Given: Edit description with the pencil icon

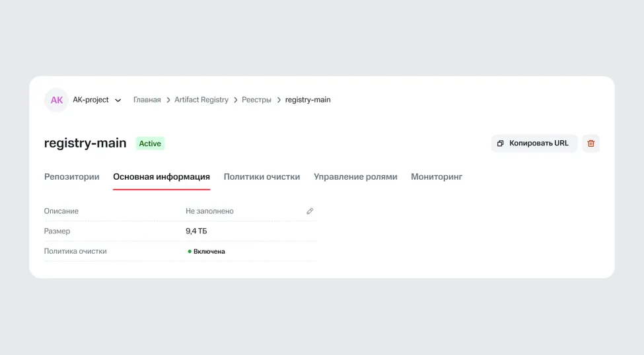Looking at the screenshot, I should (x=310, y=212).
